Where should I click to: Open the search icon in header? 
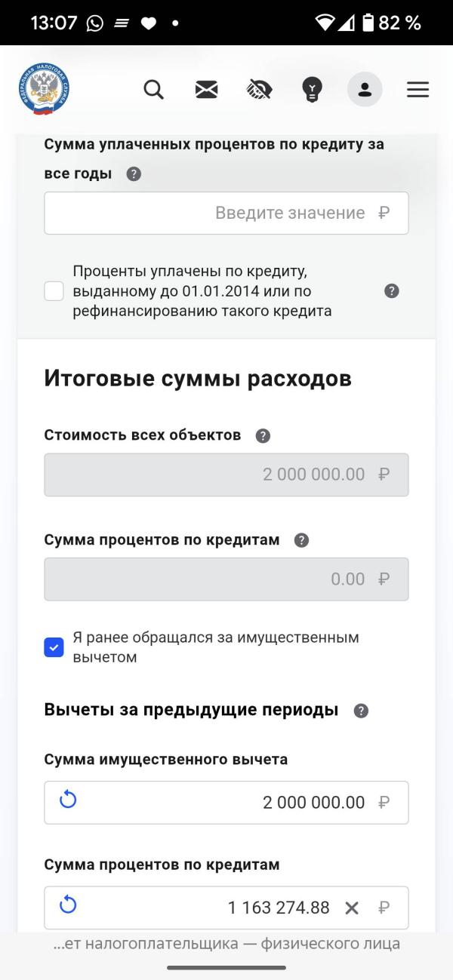pyautogui.click(x=153, y=90)
